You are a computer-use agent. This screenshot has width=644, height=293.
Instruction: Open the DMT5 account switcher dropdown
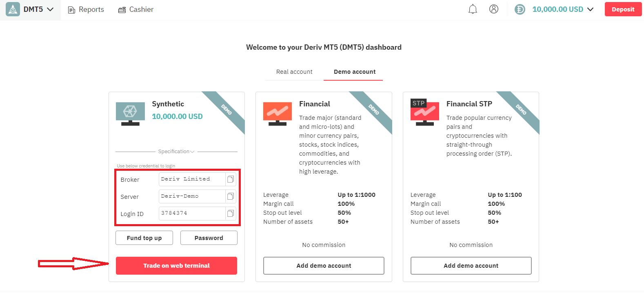(50, 9)
